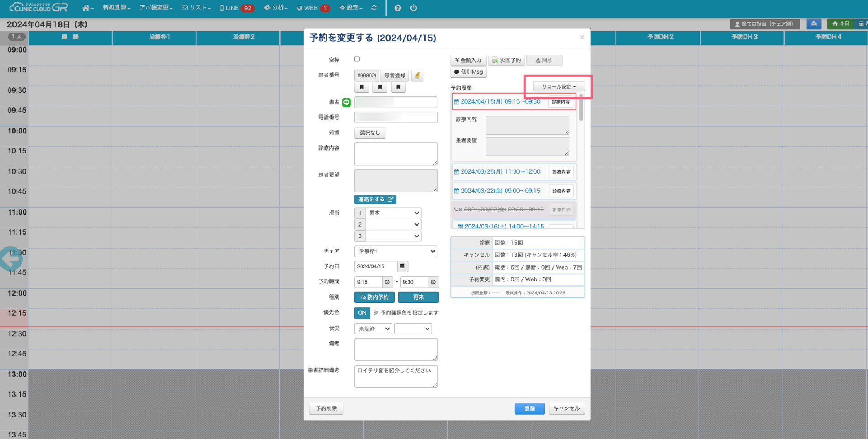868x439 pixels.
Task: Click the power logout icon
Action: pyautogui.click(x=413, y=8)
